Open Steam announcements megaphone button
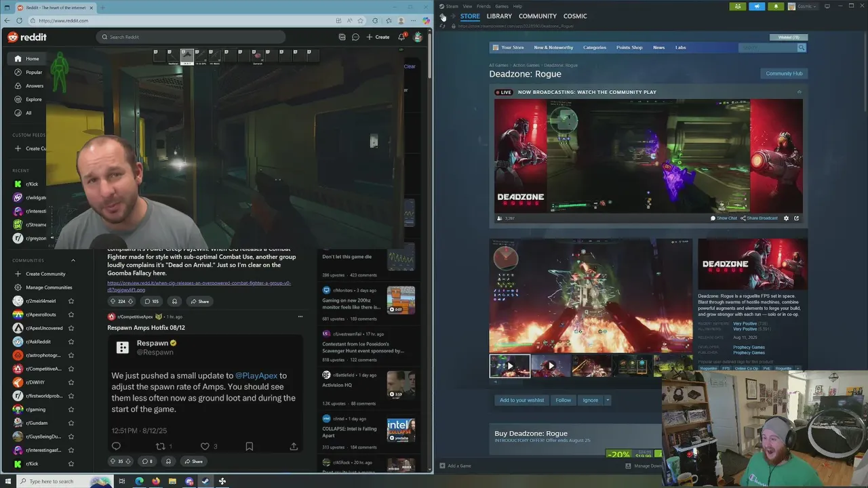The image size is (868, 488). point(757,6)
